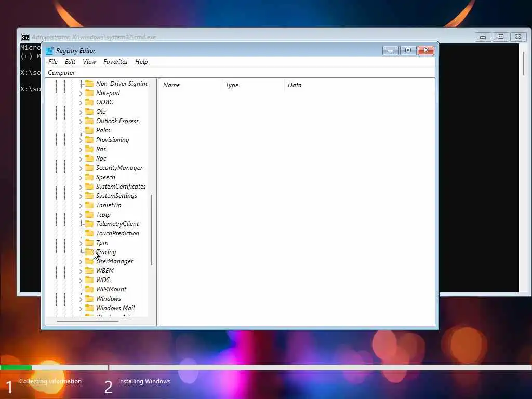Image resolution: width=532 pixels, height=399 pixels.
Task: Click the Registry Editor app icon in title bar
Action: (x=49, y=50)
